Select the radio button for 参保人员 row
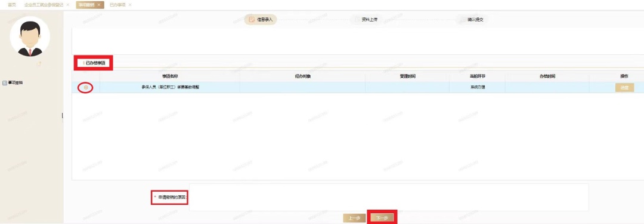 [86, 87]
